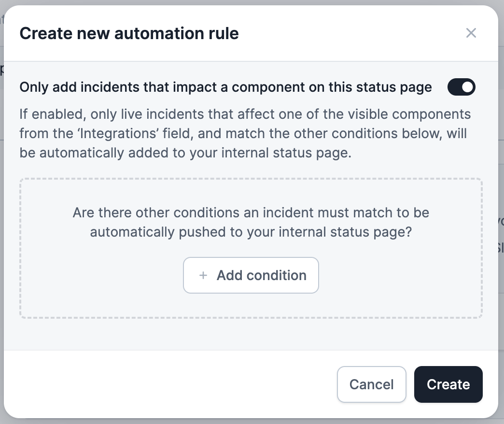This screenshot has height=424, width=504.
Task: Click the "Create new automation rule" heading
Action: (129, 33)
